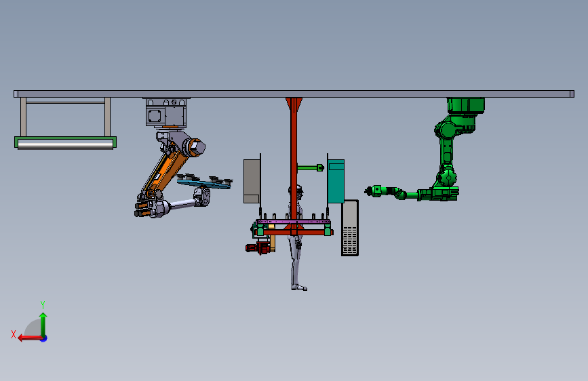The image size is (588, 381).
Task: Select the purple horizontal platform plate
Action: pyautogui.click(x=294, y=222)
